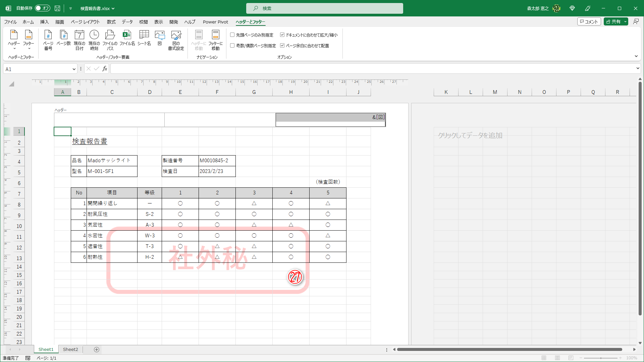Insert a picture into the header

tap(160, 39)
